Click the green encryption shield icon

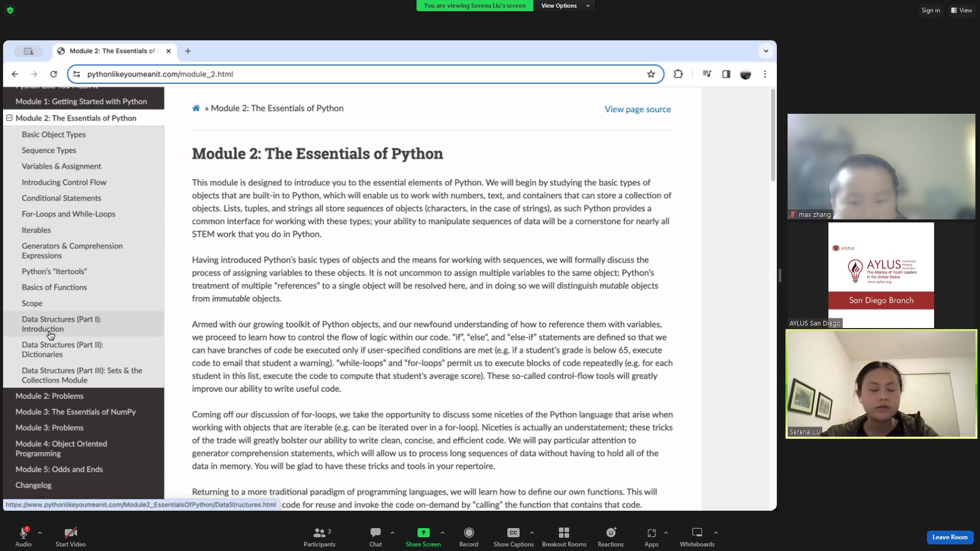10,10
